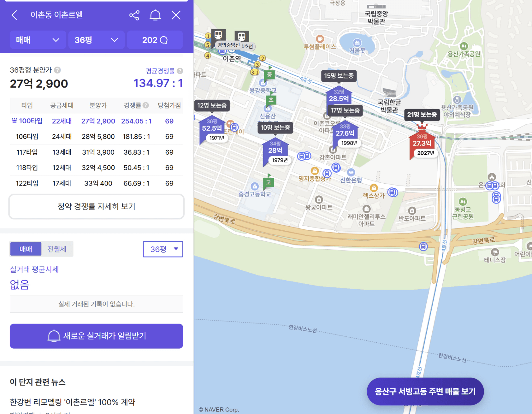Click the green 중 school flag

tap(269, 74)
